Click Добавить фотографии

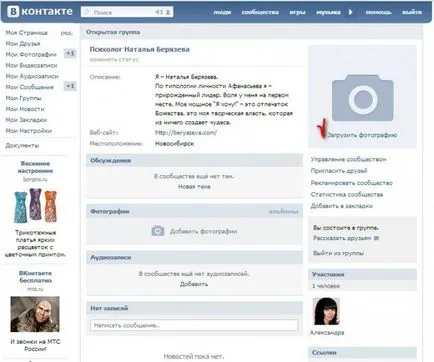click(203, 231)
